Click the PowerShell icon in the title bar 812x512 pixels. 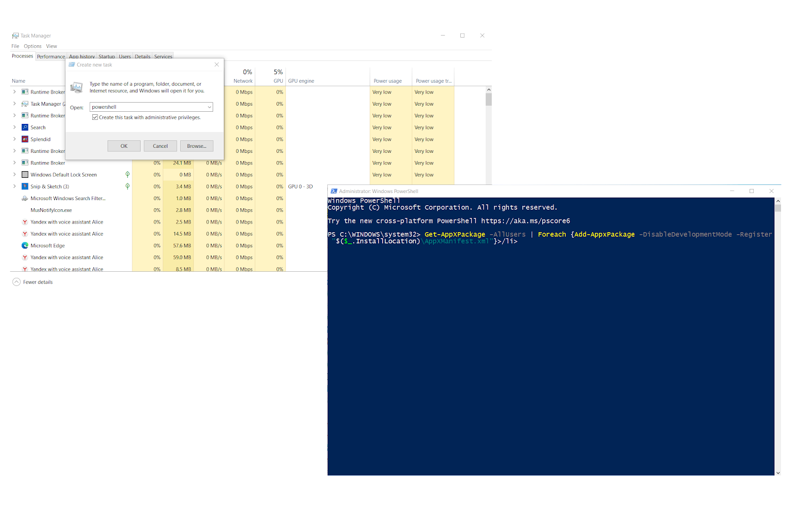(x=334, y=191)
